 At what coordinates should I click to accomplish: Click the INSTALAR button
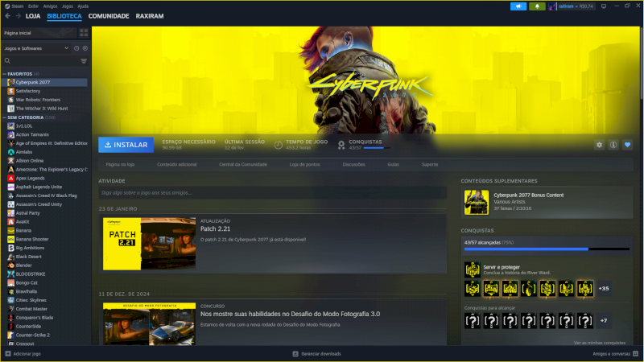(x=126, y=145)
